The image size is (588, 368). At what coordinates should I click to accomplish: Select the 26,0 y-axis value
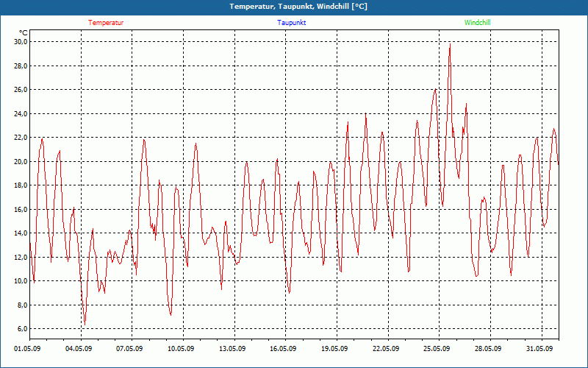coord(21,90)
